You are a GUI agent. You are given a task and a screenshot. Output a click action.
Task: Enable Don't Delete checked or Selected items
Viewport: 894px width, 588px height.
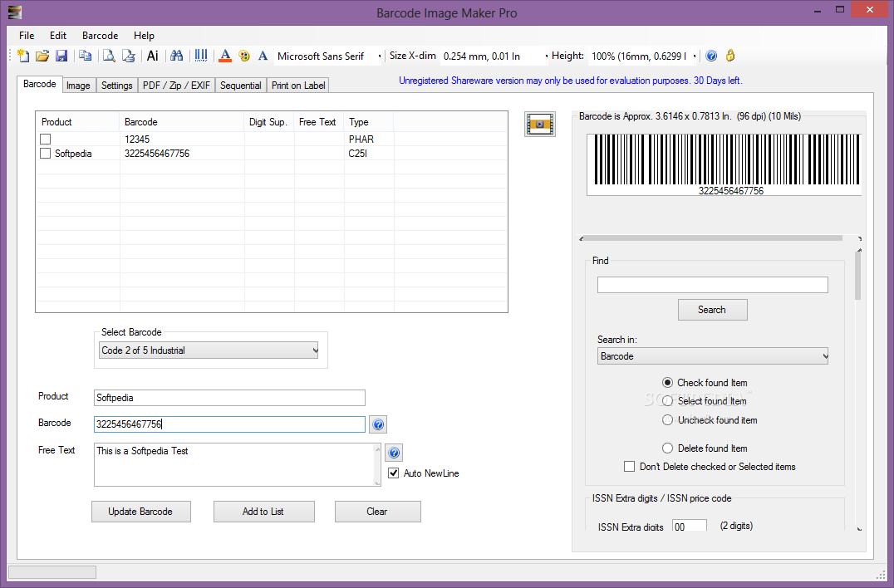pos(630,467)
